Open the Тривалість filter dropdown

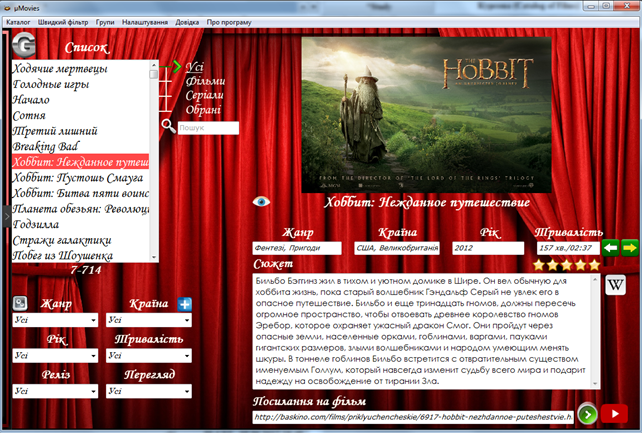(x=149, y=356)
